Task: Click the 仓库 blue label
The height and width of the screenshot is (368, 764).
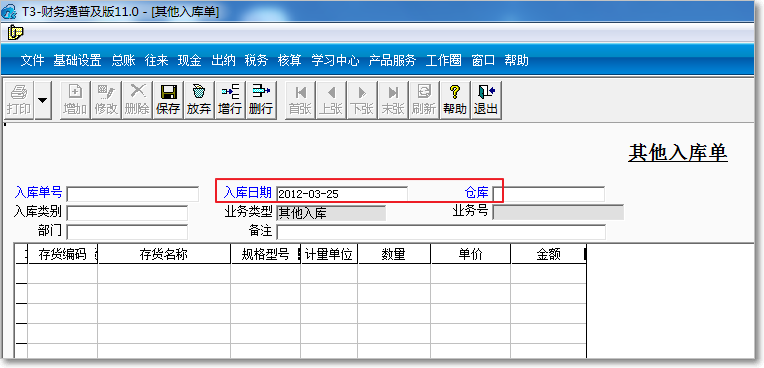Action: pos(477,193)
